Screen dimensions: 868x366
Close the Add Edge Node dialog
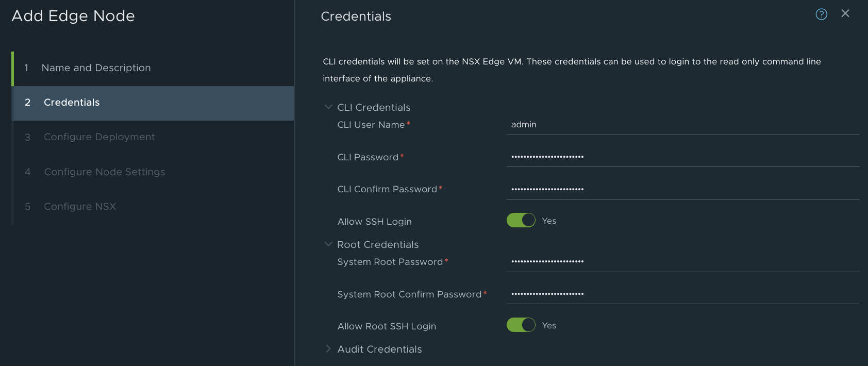845,13
